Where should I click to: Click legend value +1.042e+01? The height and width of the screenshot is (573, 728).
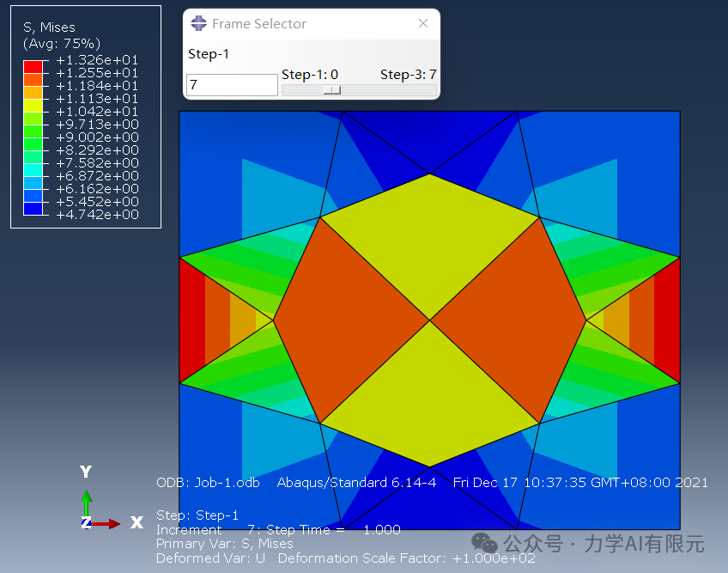[x=97, y=112]
